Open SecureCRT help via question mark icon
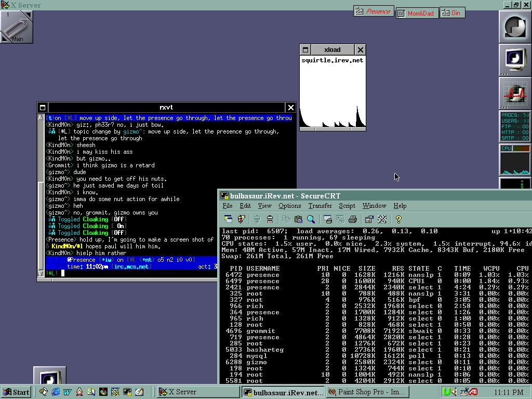This screenshot has width=532, height=399. coord(398,219)
